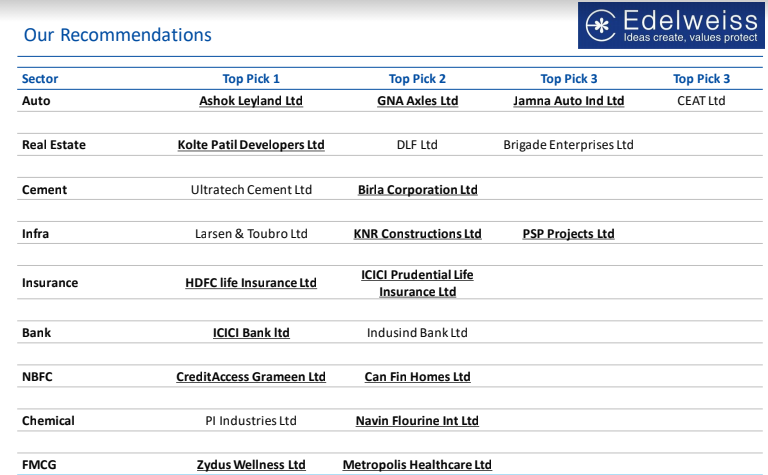This screenshot has width=768, height=475.
Task: Open the CreditAccess Grameen Ltd link
Action: click(x=251, y=377)
